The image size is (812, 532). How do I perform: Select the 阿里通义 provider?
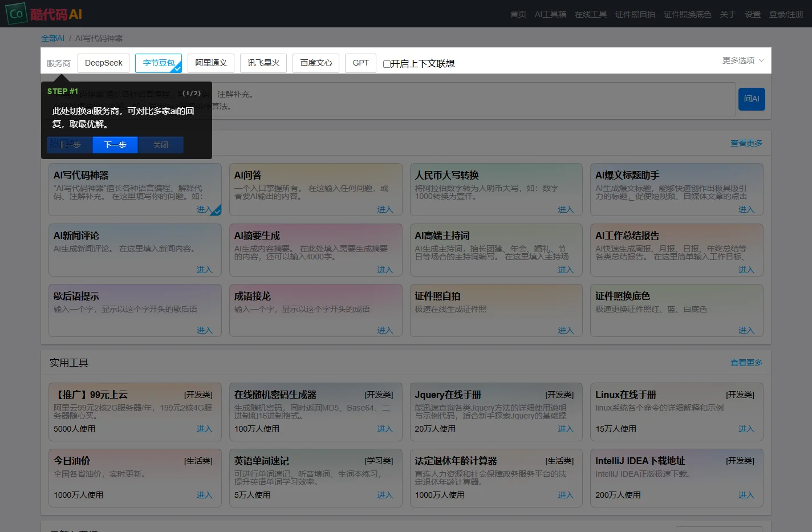[x=211, y=63]
